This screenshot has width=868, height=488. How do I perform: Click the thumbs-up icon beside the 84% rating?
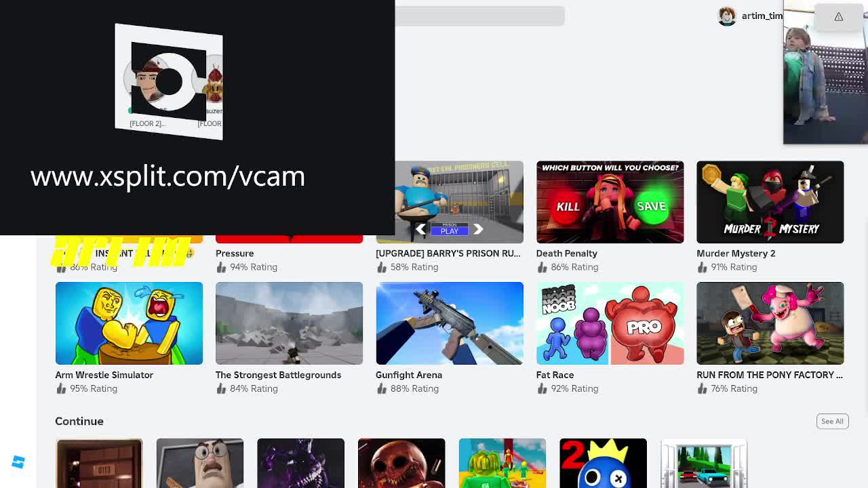tap(221, 388)
